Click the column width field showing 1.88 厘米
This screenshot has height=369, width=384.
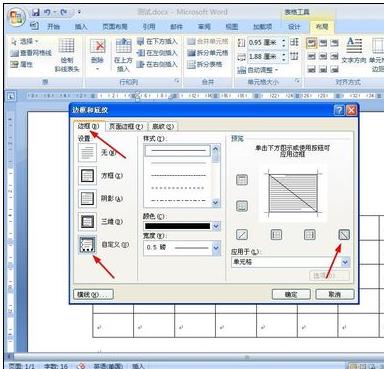coord(267,57)
